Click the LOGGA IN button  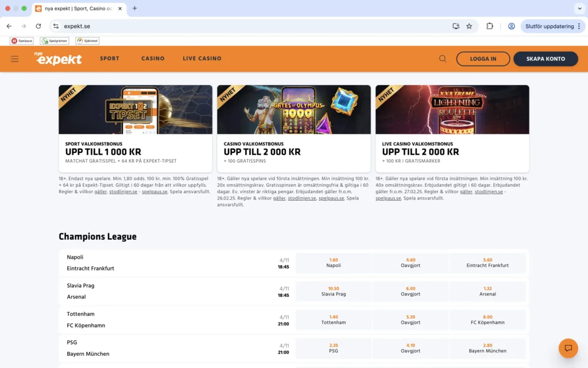tap(483, 59)
